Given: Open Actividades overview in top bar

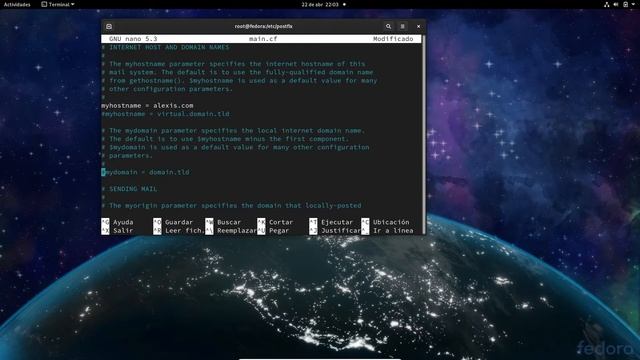Looking at the screenshot, I should click(17, 4).
